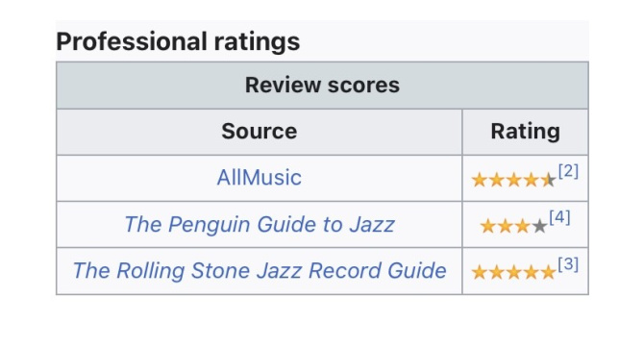Click first gold star in Penguin Guide row
644x347 pixels.
point(488,226)
